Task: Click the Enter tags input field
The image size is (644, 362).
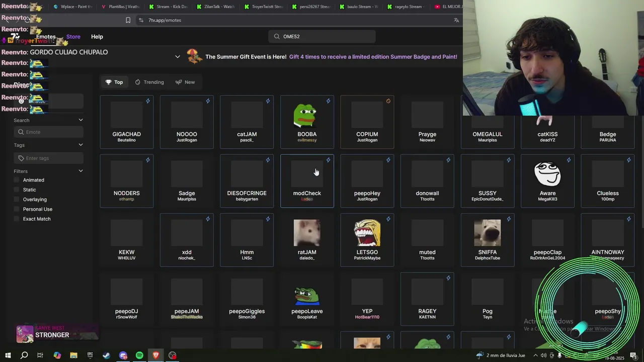Action: (48, 158)
